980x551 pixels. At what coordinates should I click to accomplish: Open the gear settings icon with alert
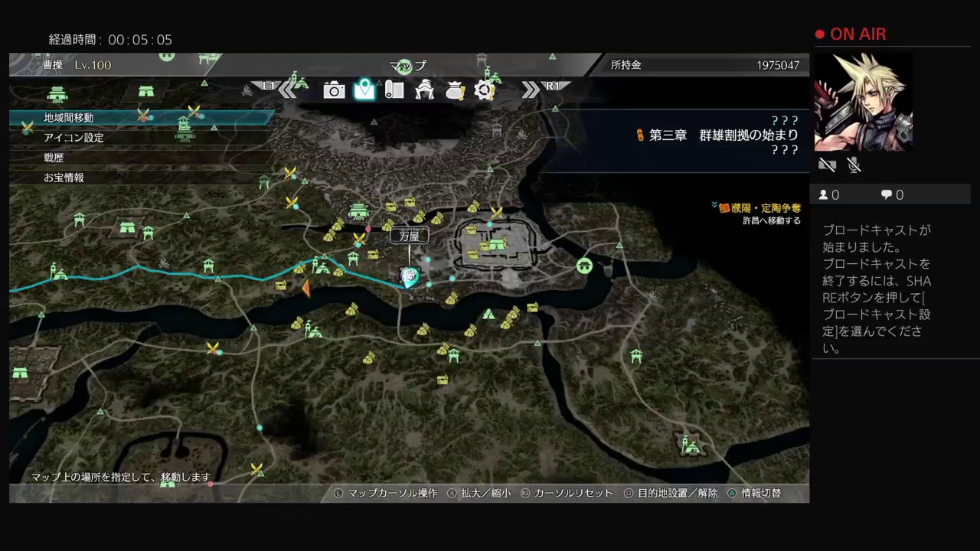[484, 90]
